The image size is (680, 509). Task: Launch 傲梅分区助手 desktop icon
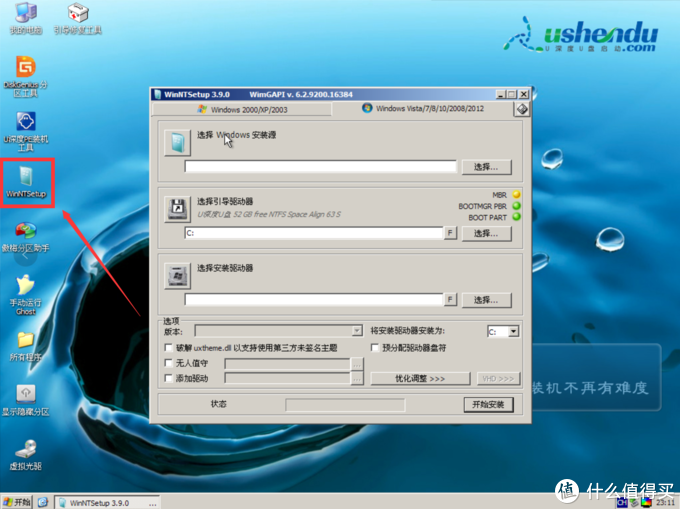(26, 237)
